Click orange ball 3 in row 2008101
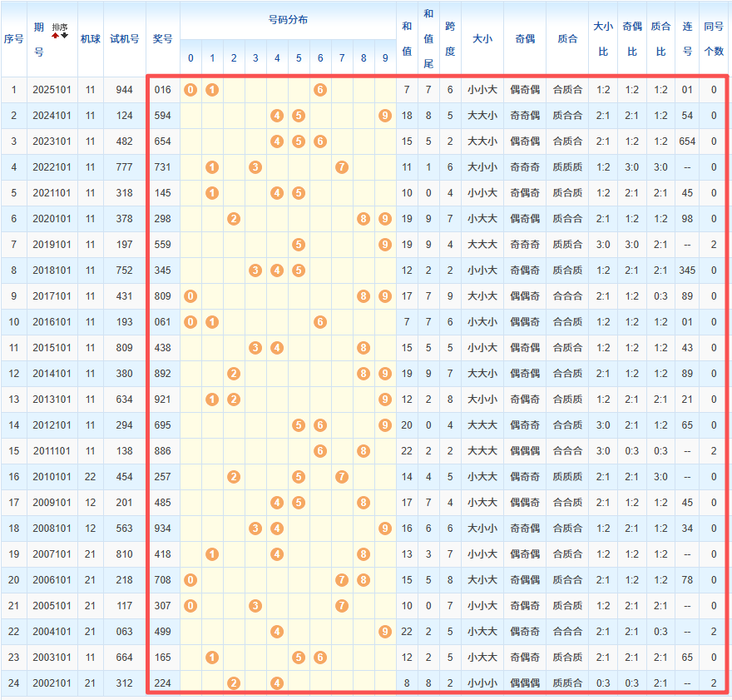732x700 pixels. click(x=255, y=529)
